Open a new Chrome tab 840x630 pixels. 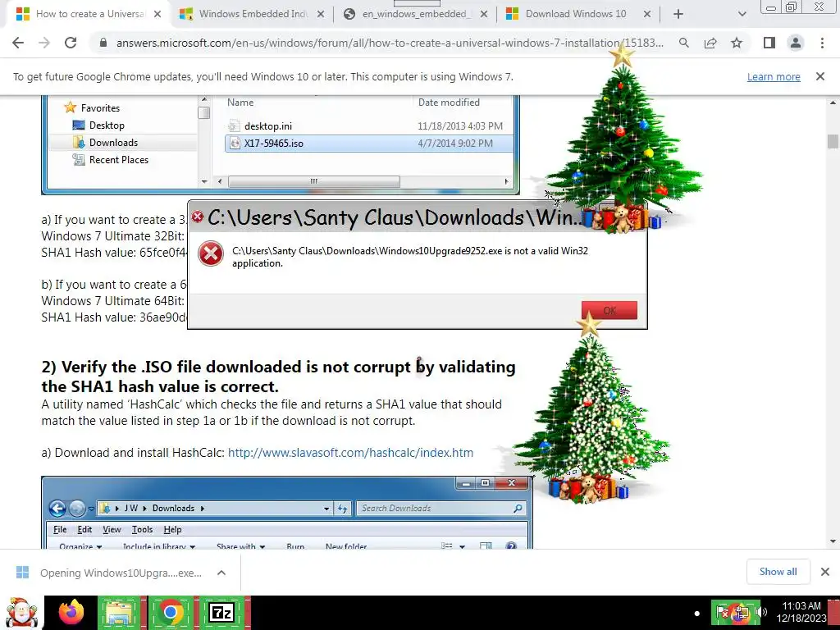[678, 15]
